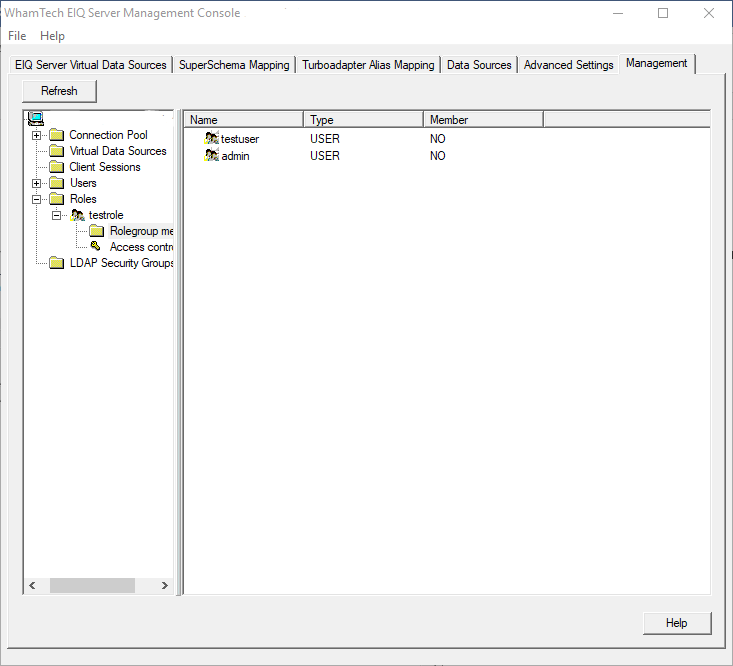This screenshot has height=666, width=733.
Task: Collapse the Roles tree node
Action: [x=37, y=199]
